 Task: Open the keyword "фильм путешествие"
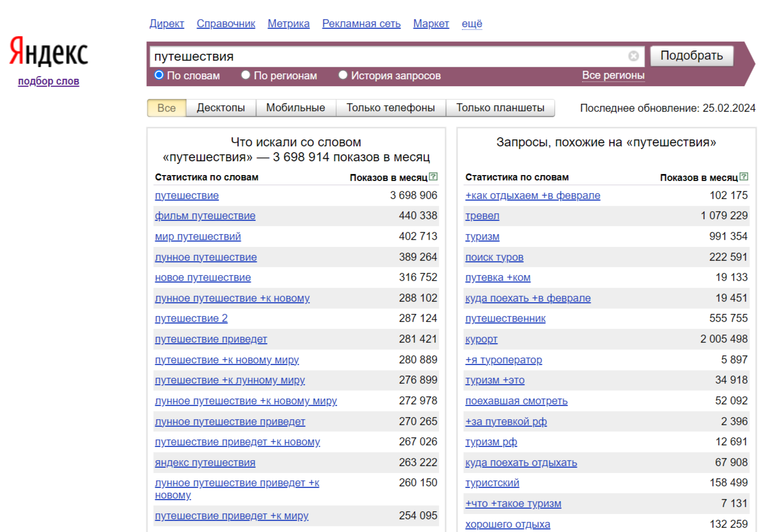point(205,216)
